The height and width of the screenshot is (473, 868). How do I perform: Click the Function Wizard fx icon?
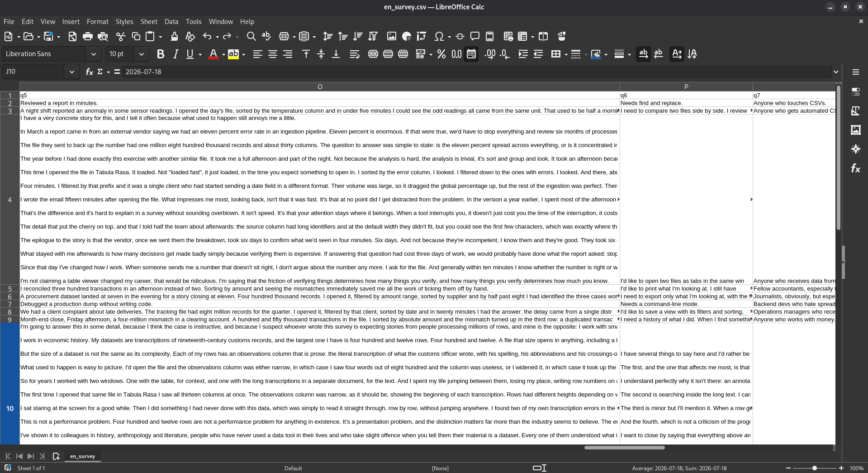[89, 72]
